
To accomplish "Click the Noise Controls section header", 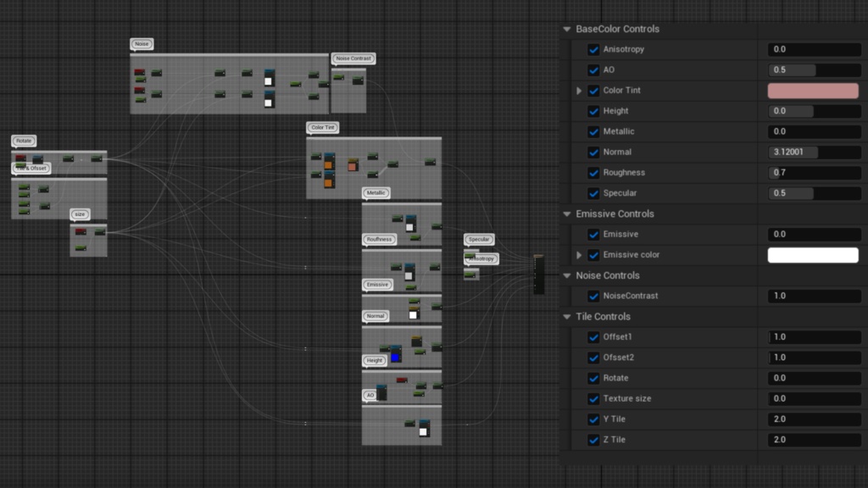I will click(x=607, y=275).
